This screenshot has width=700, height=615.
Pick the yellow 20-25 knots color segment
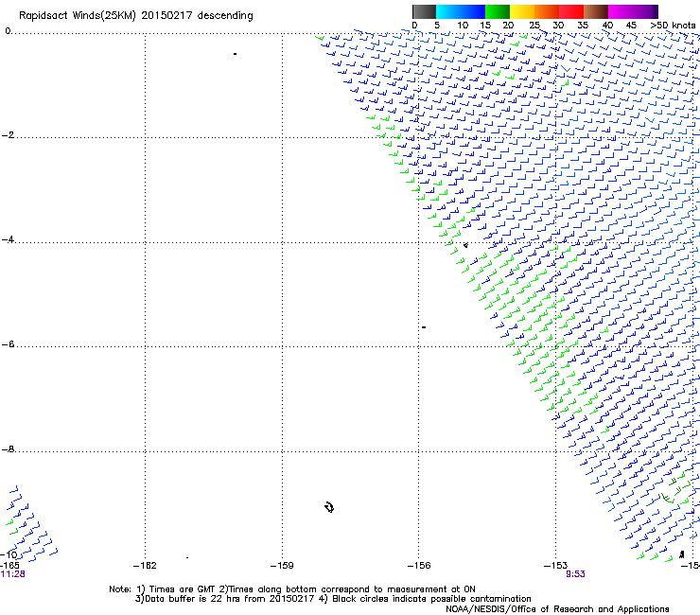pyautogui.click(x=522, y=11)
